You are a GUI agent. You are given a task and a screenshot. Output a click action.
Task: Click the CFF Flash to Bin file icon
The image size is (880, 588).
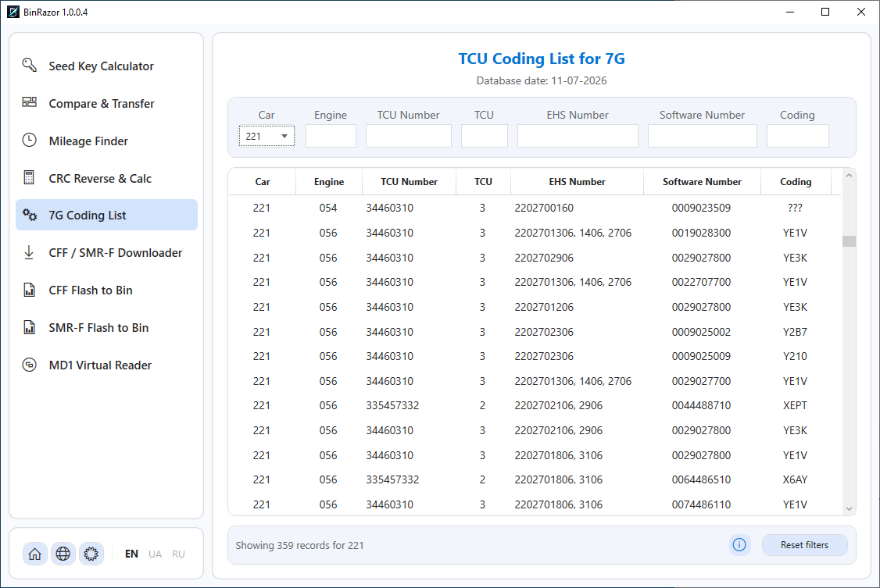point(29,290)
